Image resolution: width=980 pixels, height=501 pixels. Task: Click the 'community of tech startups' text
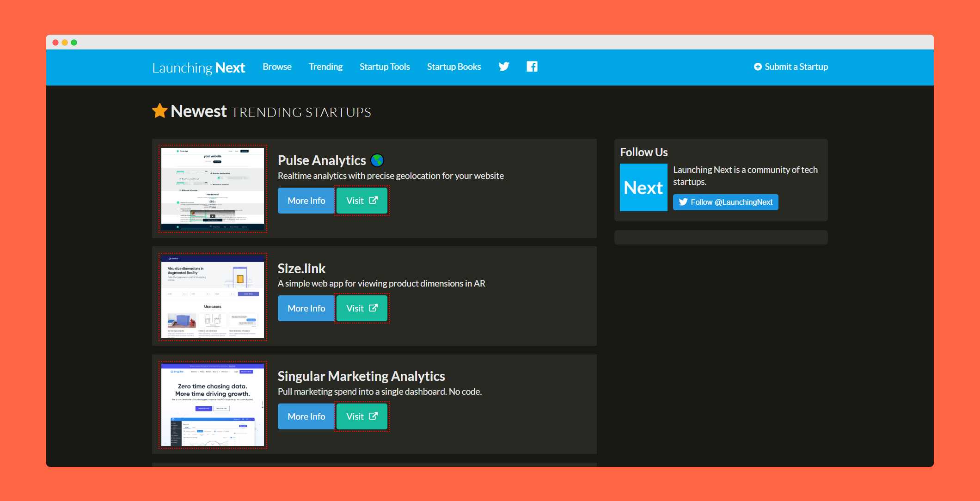pos(745,176)
